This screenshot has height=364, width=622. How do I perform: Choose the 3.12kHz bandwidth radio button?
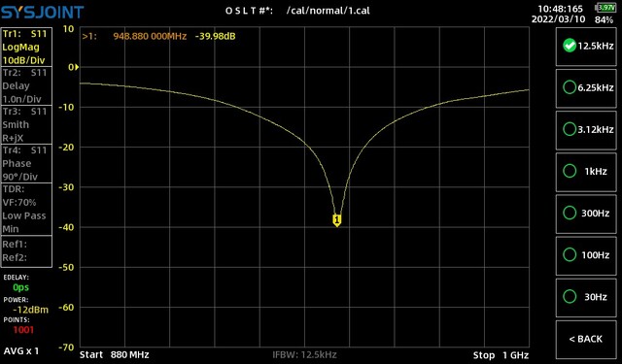click(586, 129)
